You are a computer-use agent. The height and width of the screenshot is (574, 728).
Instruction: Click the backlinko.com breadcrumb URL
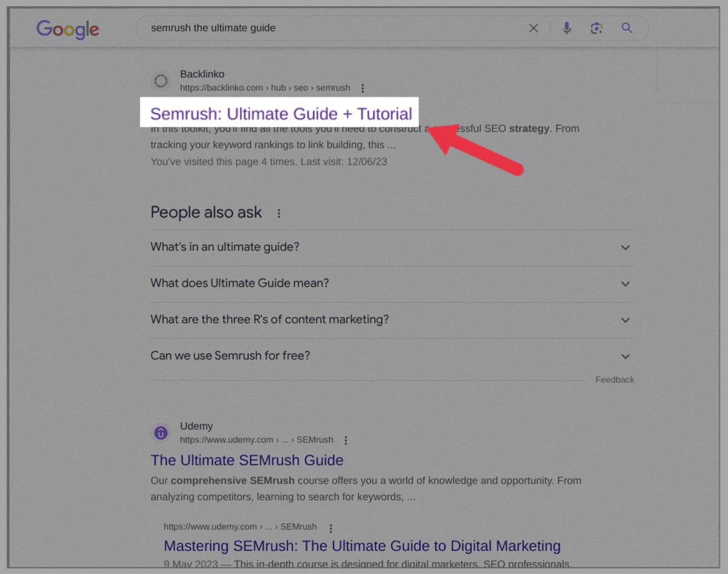265,87
